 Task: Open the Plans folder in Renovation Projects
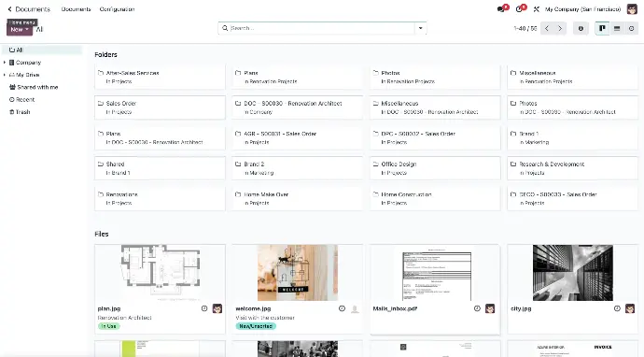298,77
